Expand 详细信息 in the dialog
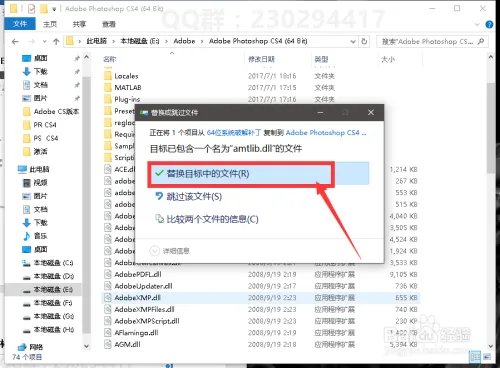The width and height of the screenshot is (500, 368). point(170,251)
